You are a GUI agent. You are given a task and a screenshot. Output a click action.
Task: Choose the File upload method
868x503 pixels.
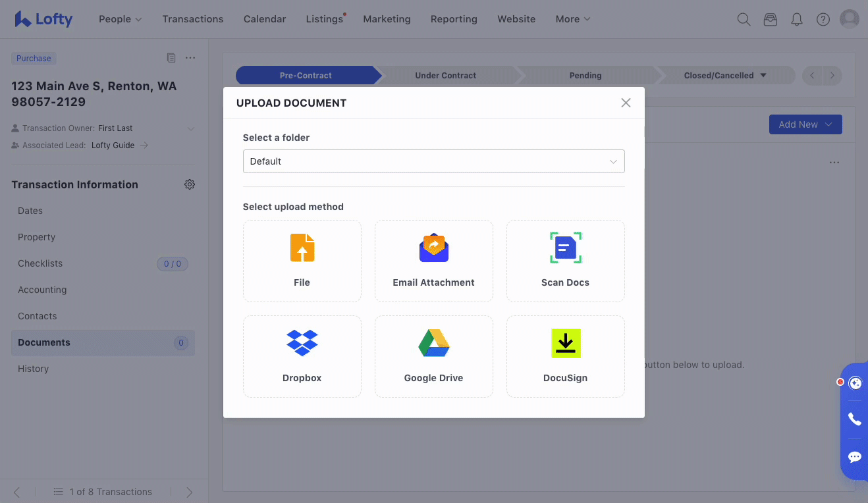(x=302, y=261)
